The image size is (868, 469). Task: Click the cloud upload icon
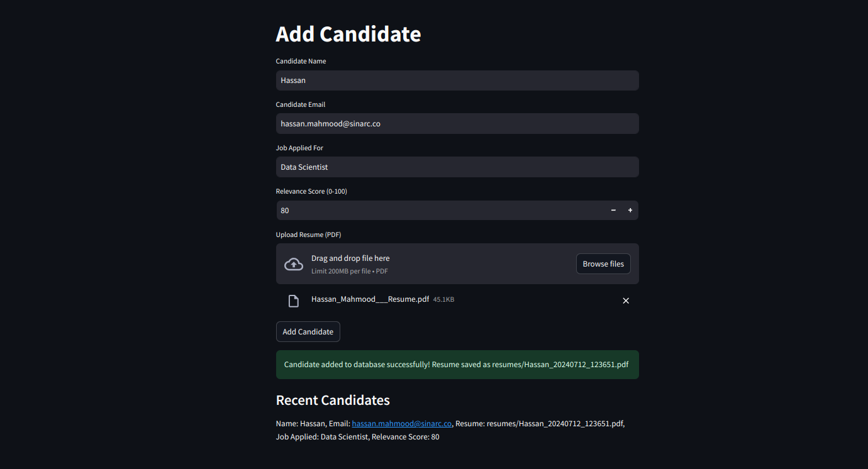tap(294, 264)
